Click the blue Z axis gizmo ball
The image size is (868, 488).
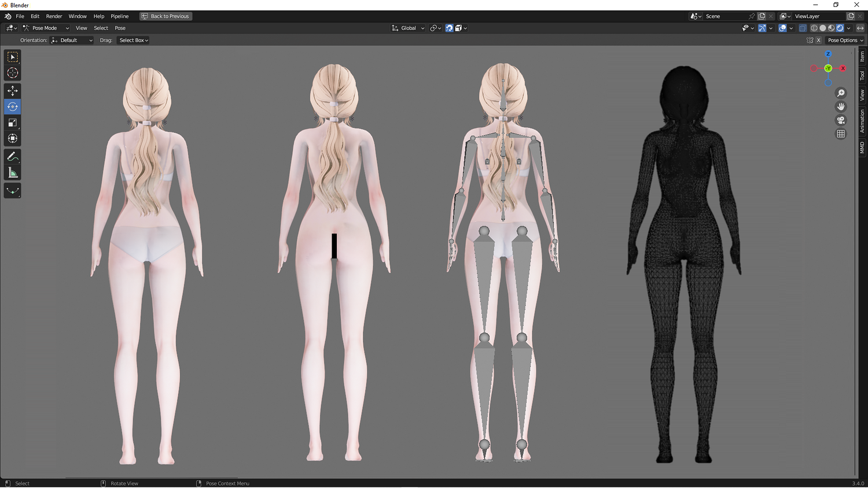coord(828,54)
